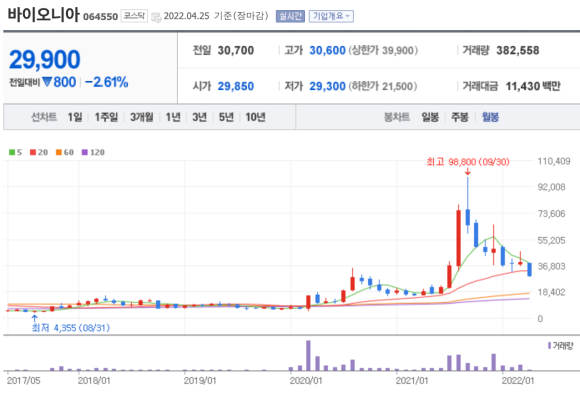Viewport: 580px width, 393px height.
Task: Click the 거래량 volume legend marker
Action: (549, 346)
